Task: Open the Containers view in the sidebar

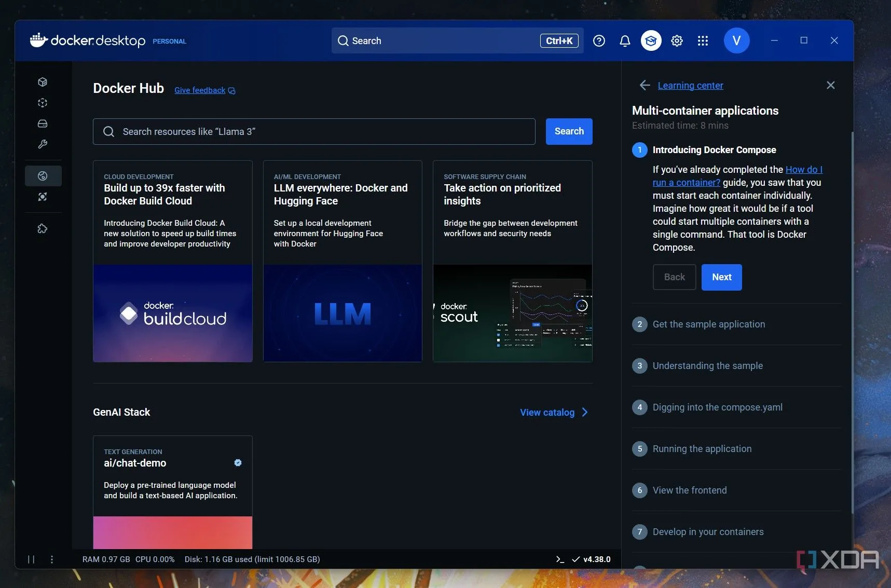Action: [43, 82]
